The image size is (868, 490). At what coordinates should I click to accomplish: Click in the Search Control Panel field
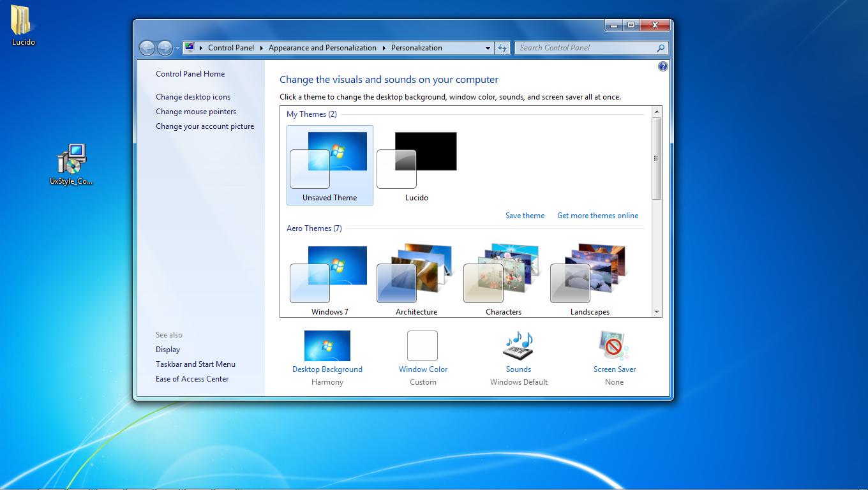pyautogui.click(x=584, y=48)
